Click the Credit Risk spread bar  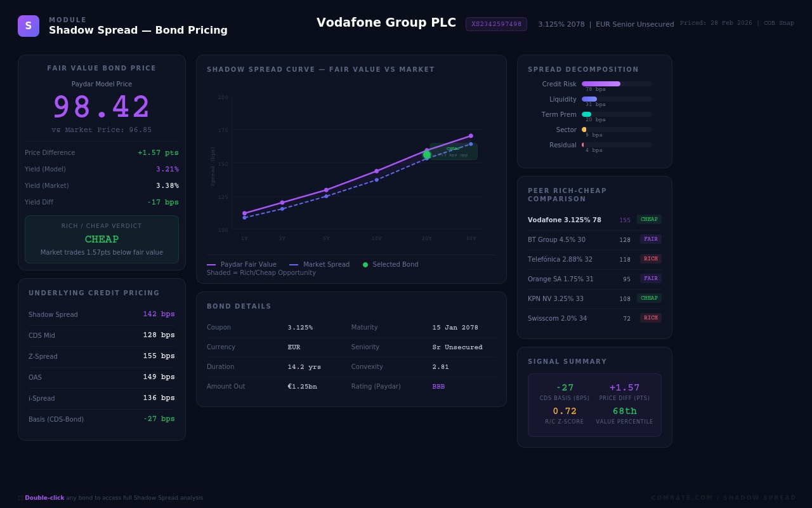click(601, 84)
